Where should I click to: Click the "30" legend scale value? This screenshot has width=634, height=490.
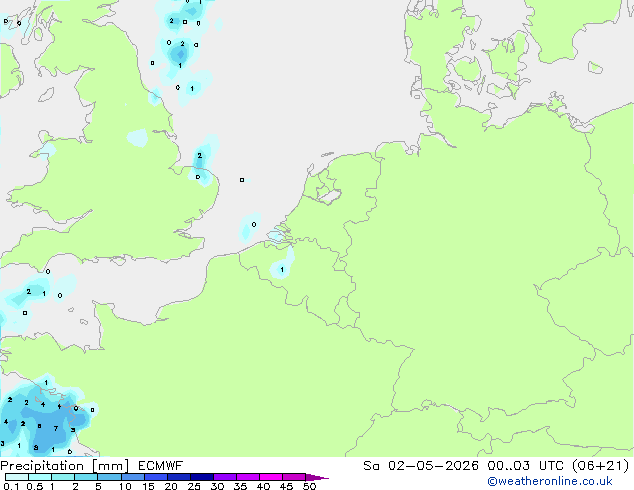[x=217, y=486]
